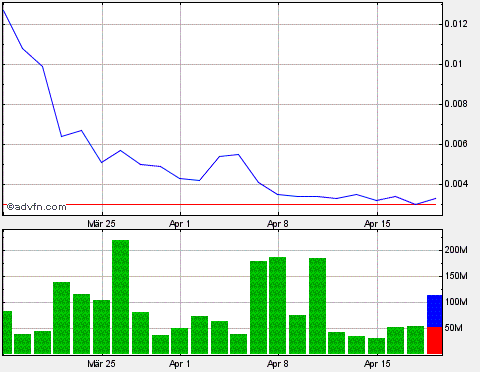Click Mär 25 label under price chart
480x372 pixels.
[101, 224]
